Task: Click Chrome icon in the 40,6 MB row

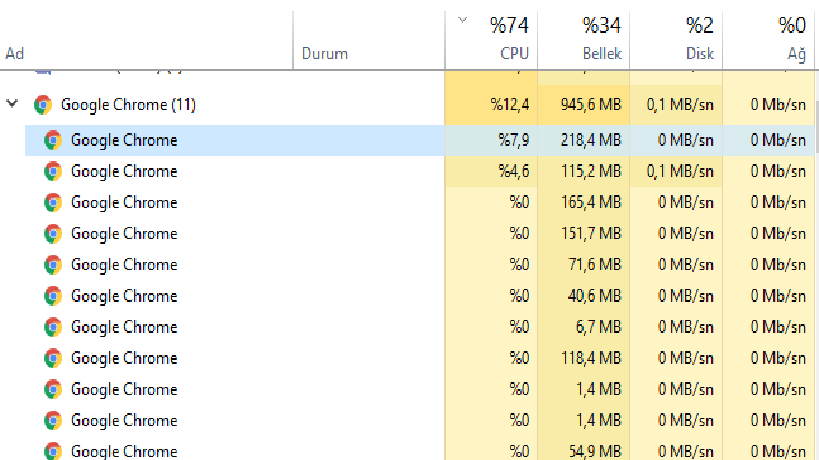Action: tap(53, 296)
